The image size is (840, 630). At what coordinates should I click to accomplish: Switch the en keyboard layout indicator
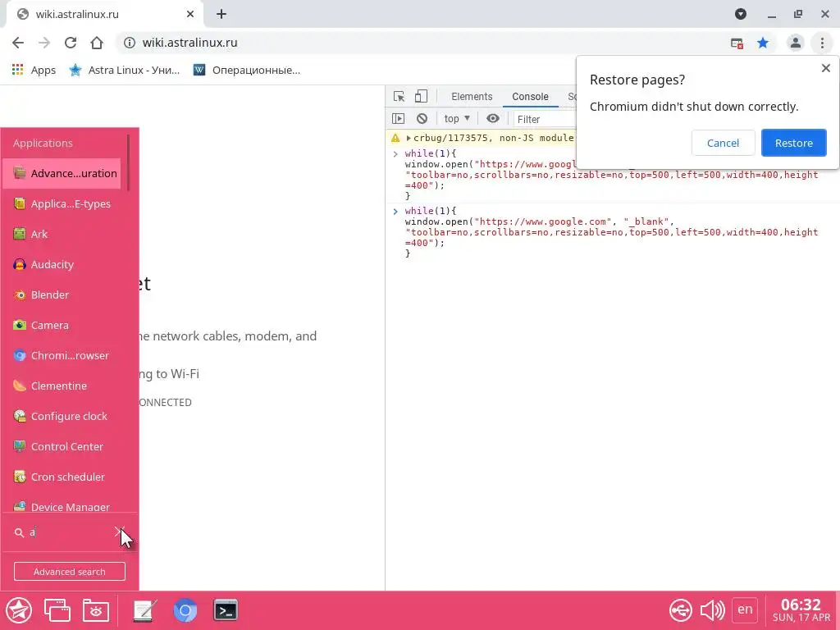click(x=745, y=609)
